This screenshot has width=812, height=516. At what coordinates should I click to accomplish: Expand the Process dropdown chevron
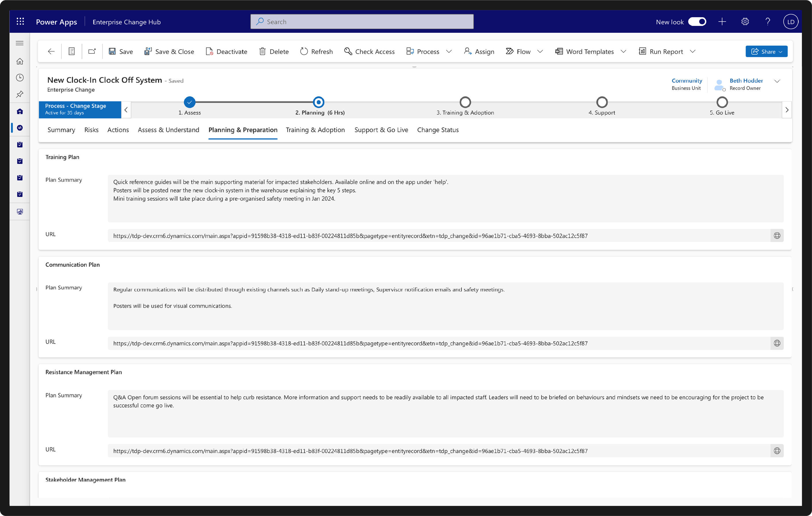449,51
